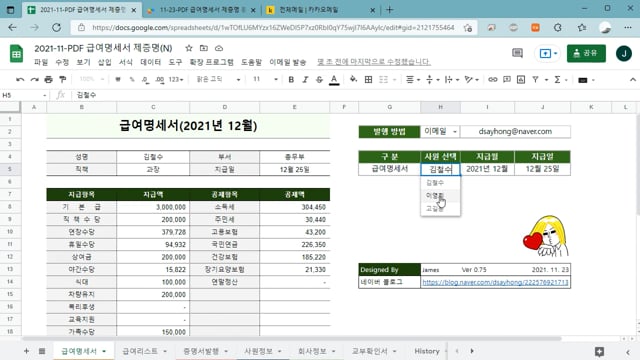Screen dimensions: 640x360
Task: Open the vertical align dropdown
Action: coord(432,80)
